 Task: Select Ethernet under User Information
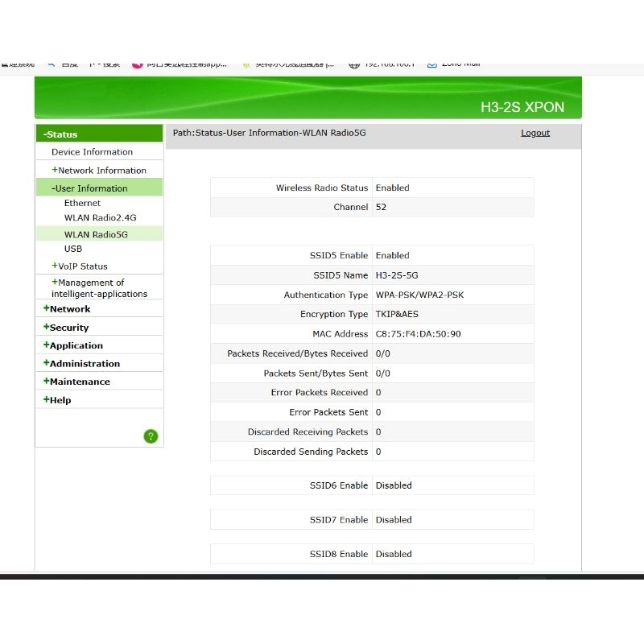click(82, 204)
